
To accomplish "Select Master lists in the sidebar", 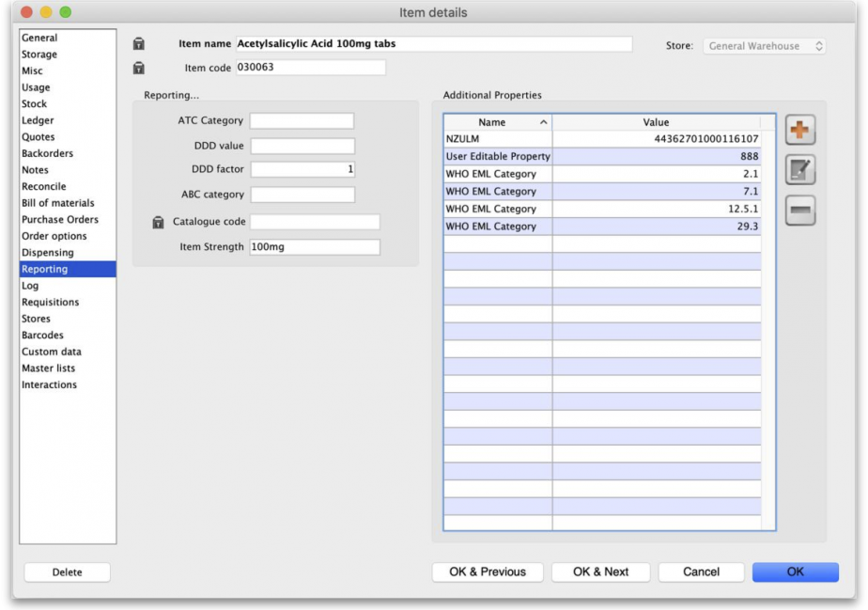I will click(48, 368).
